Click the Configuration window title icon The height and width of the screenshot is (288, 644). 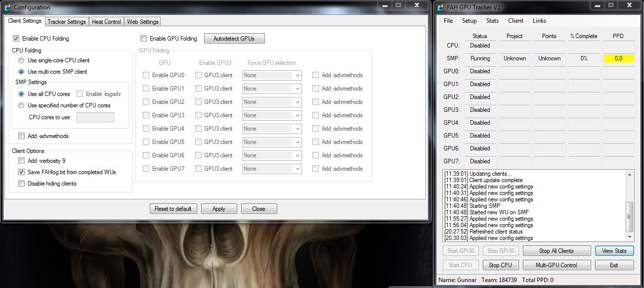pyautogui.click(x=7, y=7)
